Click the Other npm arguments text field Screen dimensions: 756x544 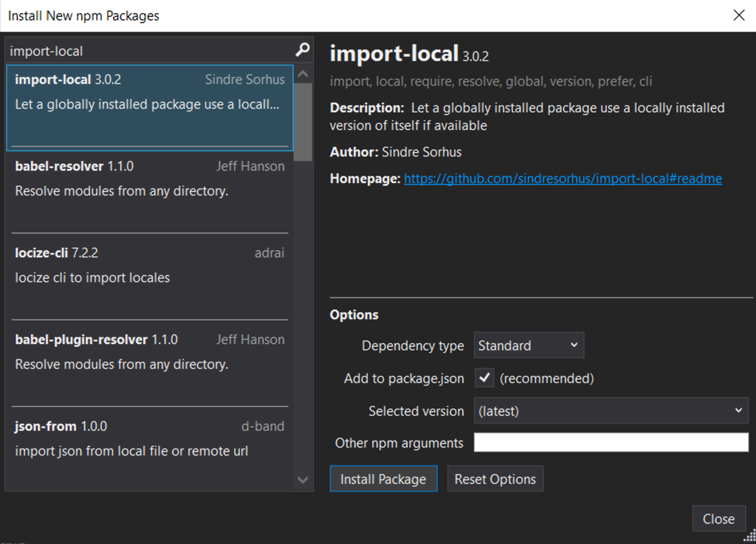pyautogui.click(x=611, y=442)
